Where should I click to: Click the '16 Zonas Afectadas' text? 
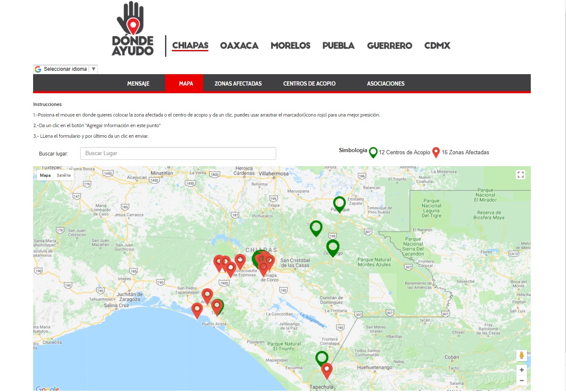465,153
